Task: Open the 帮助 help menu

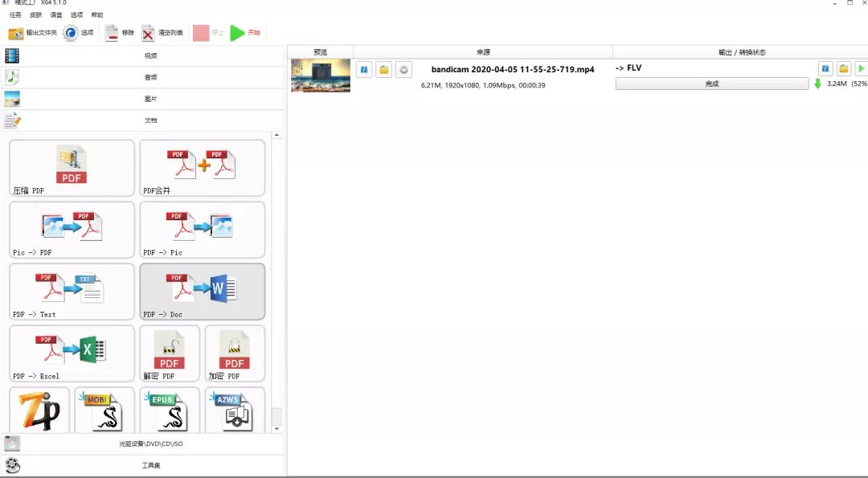Action: pyautogui.click(x=97, y=15)
